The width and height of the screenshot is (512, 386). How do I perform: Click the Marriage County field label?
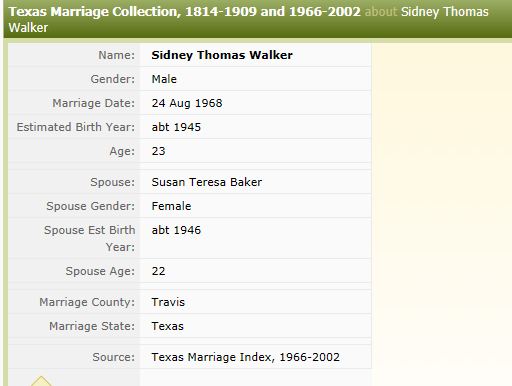(87, 302)
